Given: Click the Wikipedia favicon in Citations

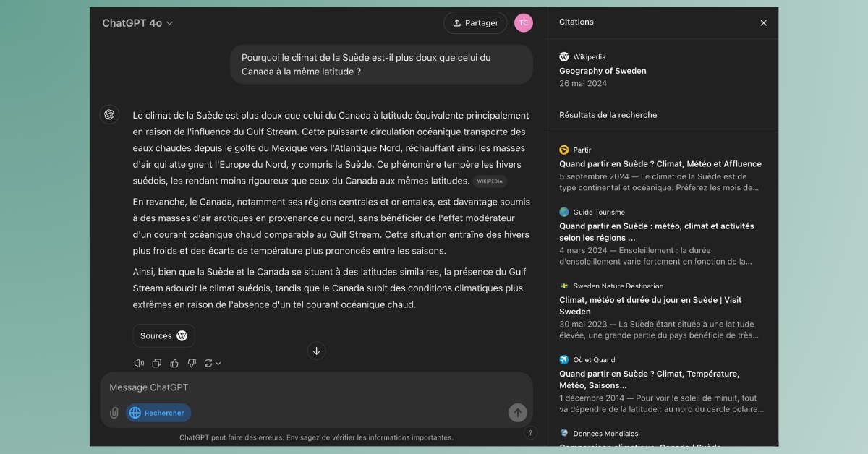Looking at the screenshot, I should pyautogui.click(x=564, y=56).
